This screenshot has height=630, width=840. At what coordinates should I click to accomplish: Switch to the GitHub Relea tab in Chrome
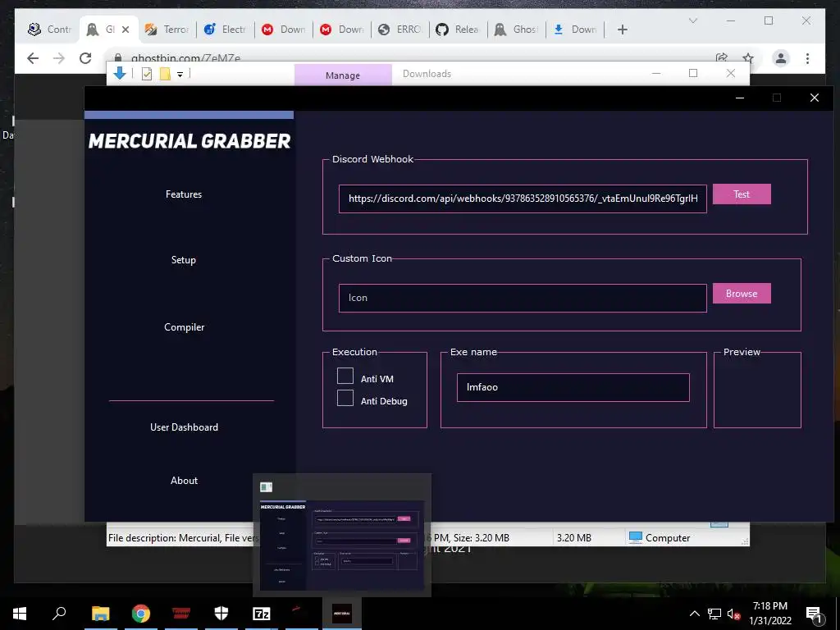(459, 30)
